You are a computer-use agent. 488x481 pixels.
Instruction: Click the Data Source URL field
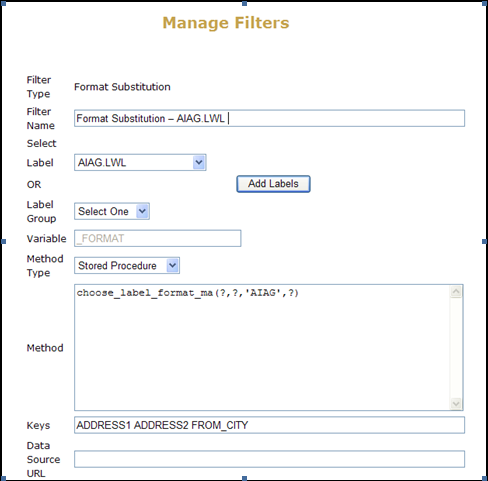click(269, 459)
